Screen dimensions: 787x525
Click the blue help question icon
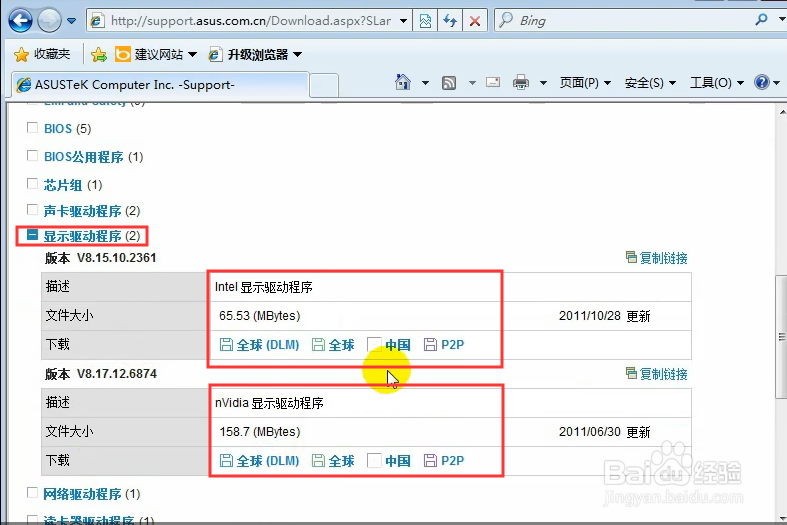coord(761,82)
